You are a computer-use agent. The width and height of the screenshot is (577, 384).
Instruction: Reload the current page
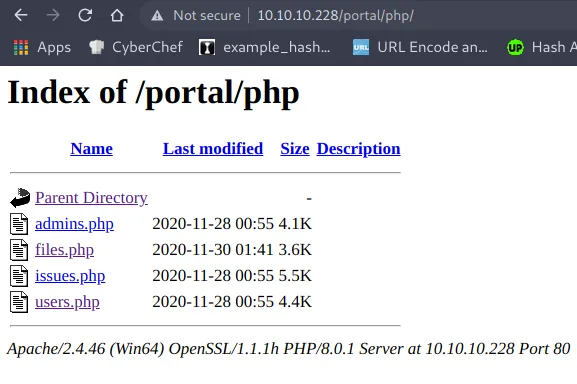pyautogui.click(x=85, y=15)
